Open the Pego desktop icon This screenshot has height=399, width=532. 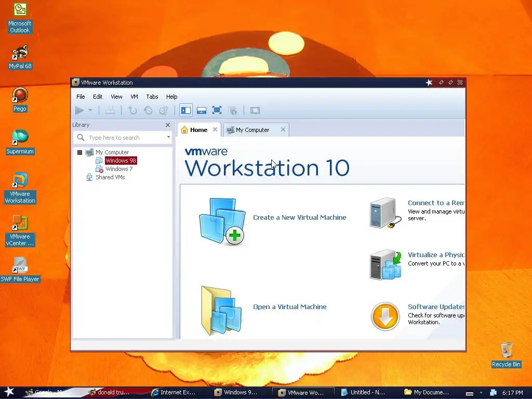[20, 100]
